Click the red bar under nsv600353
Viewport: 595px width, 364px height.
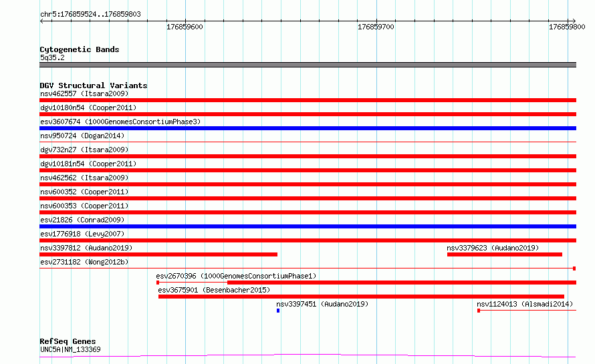coord(308,212)
